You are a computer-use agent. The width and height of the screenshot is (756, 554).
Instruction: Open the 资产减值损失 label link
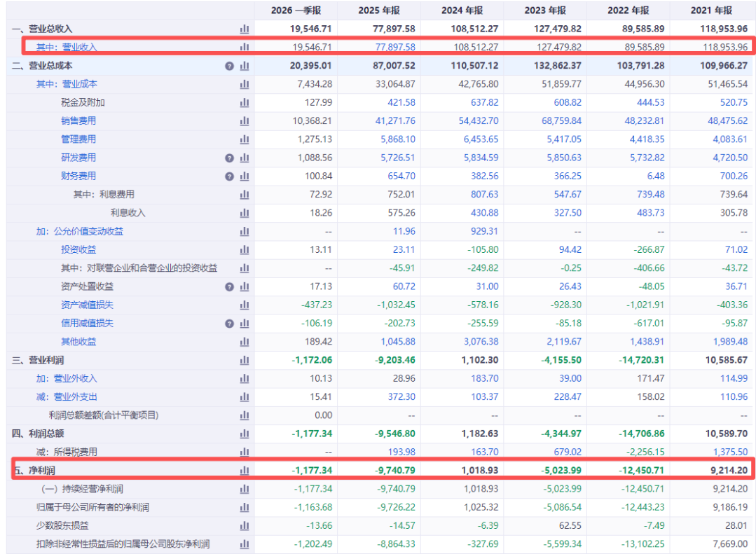(88, 305)
